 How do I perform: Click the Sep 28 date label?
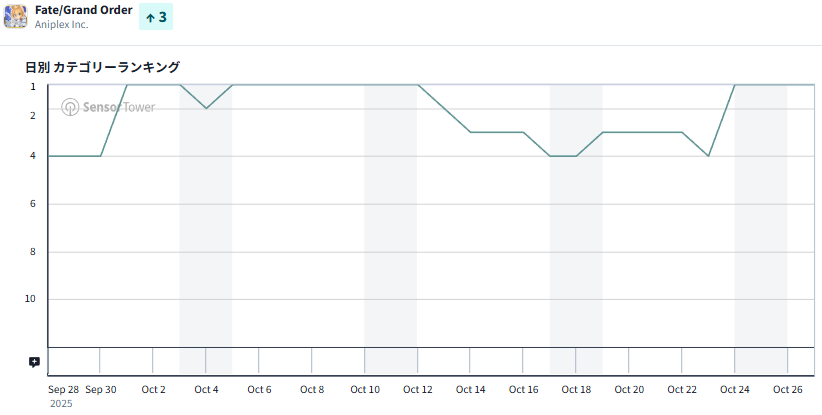tap(63, 390)
